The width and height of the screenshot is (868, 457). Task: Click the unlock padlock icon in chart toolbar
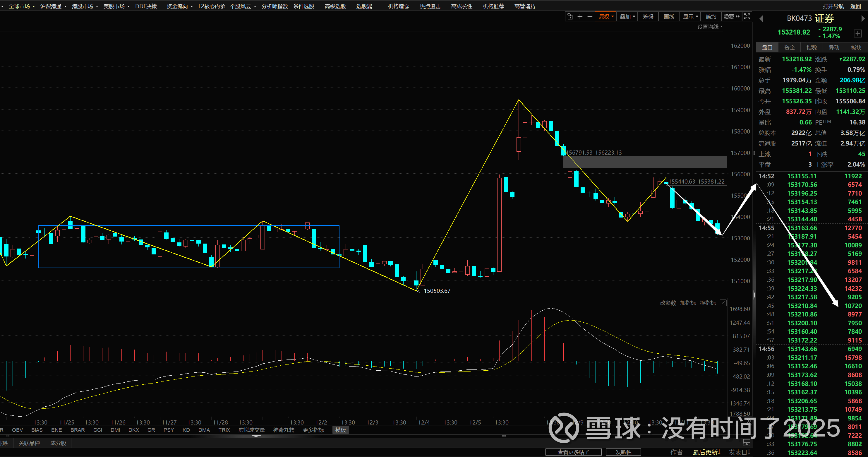pos(570,16)
